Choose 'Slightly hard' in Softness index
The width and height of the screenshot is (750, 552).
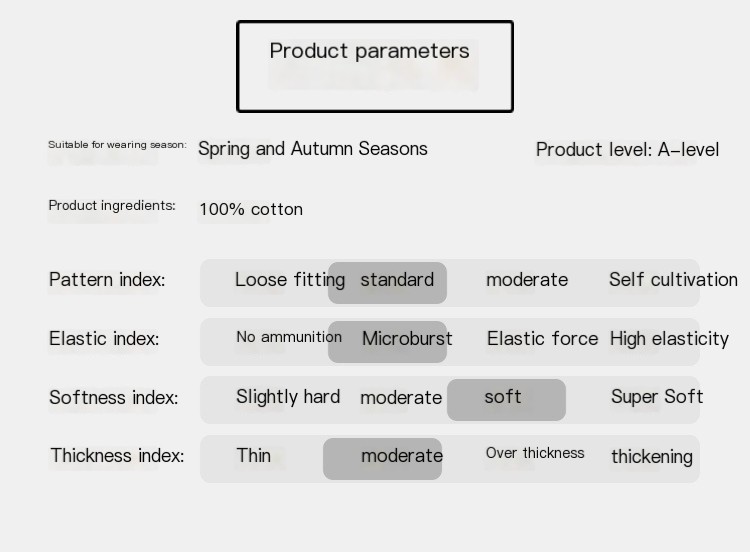[x=288, y=397]
